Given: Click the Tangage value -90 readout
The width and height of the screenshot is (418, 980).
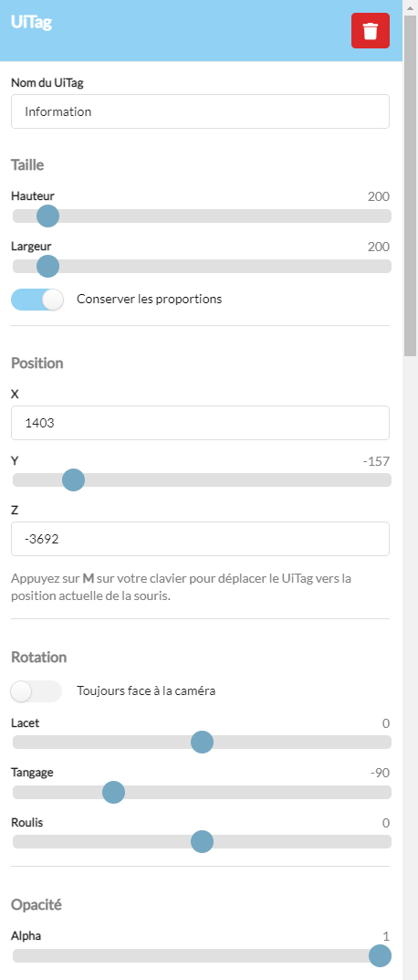Looking at the screenshot, I should (x=380, y=773).
